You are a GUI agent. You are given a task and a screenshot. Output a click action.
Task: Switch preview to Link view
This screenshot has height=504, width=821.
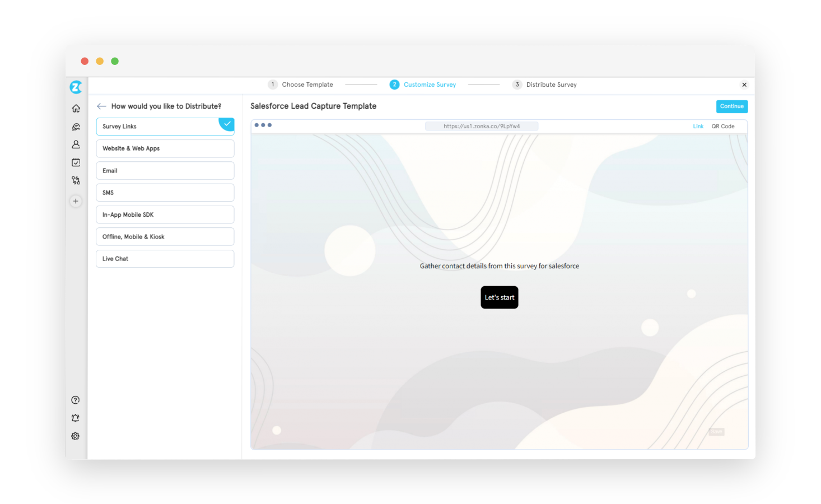point(698,127)
